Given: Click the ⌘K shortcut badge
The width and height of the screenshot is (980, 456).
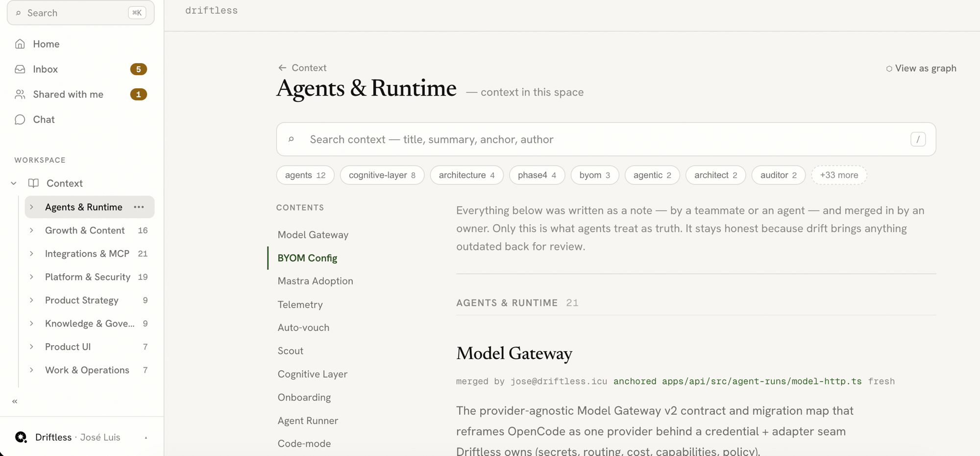Looking at the screenshot, I should [137, 13].
